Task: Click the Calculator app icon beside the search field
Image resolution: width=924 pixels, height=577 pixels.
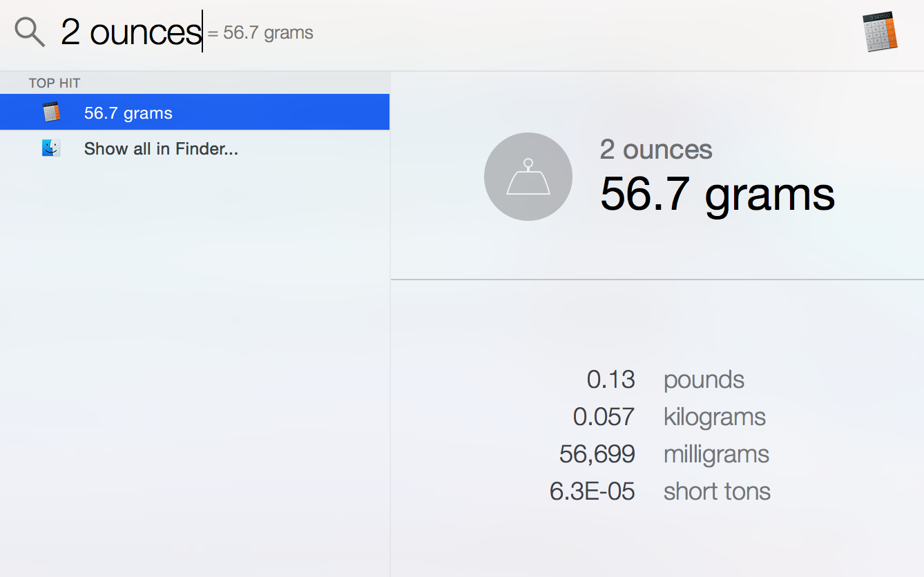Action: click(x=880, y=32)
